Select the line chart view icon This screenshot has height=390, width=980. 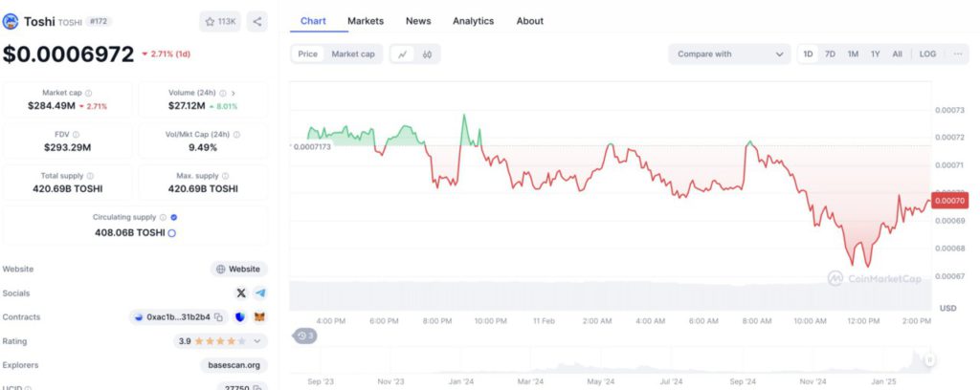click(402, 54)
